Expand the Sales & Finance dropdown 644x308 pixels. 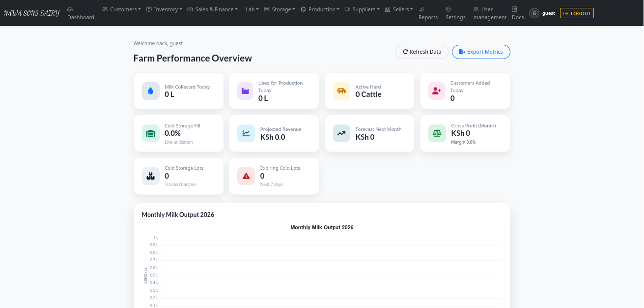tap(212, 9)
